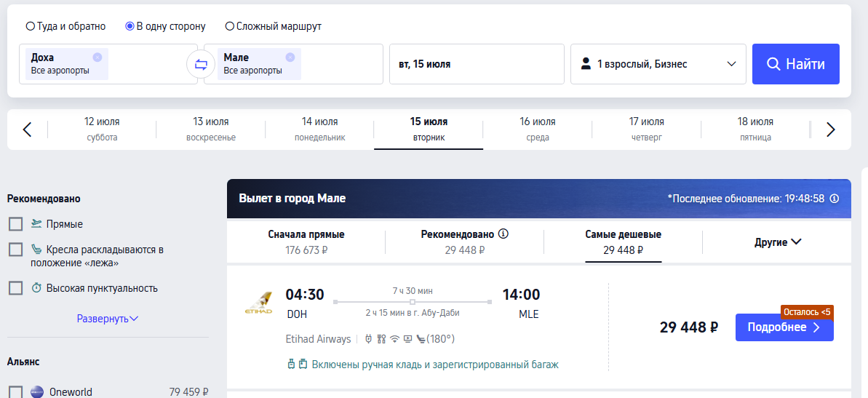The image size is (868, 398).
Task: Show previous dates with left arrow
Action: [x=27, y=130]
